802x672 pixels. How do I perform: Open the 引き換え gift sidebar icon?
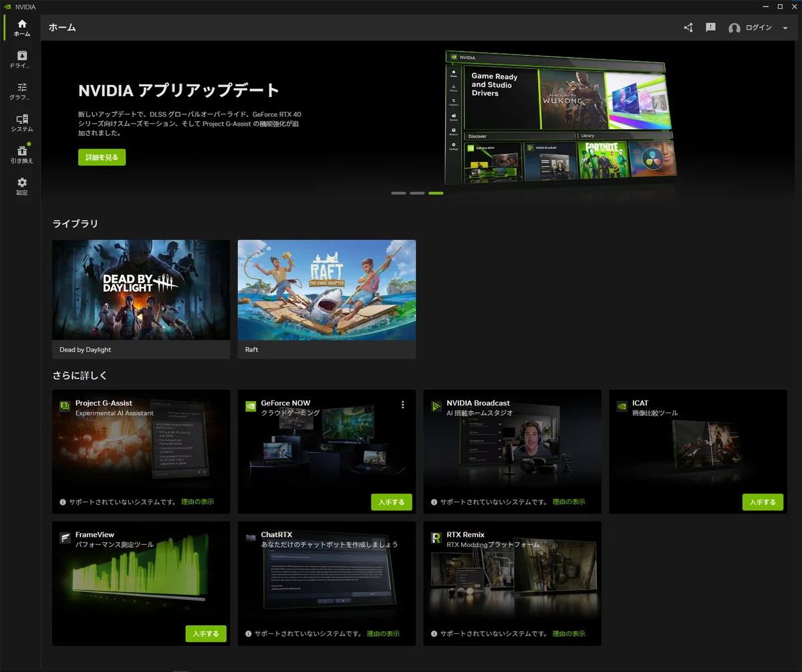pyautogui.click(x=22, y=150)
